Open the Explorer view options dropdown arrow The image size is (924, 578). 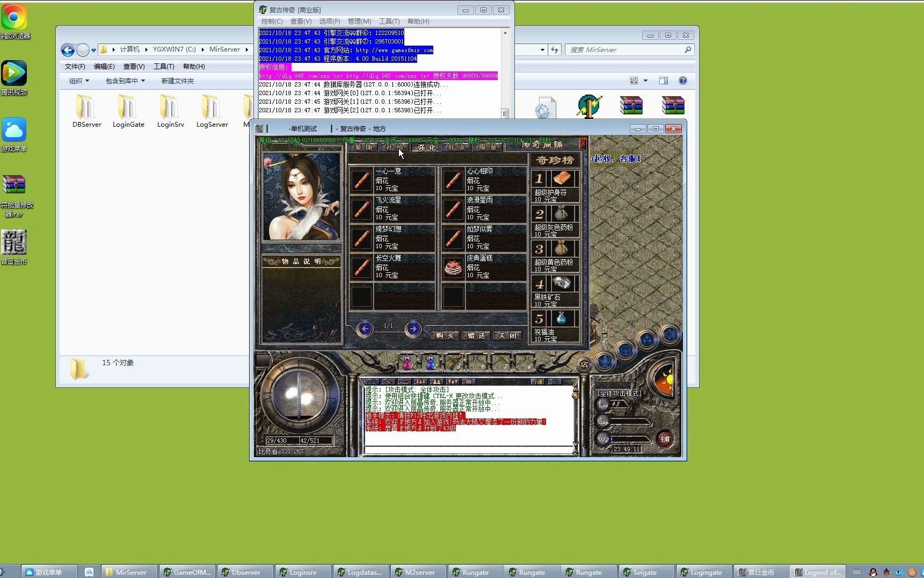(645, 81)
